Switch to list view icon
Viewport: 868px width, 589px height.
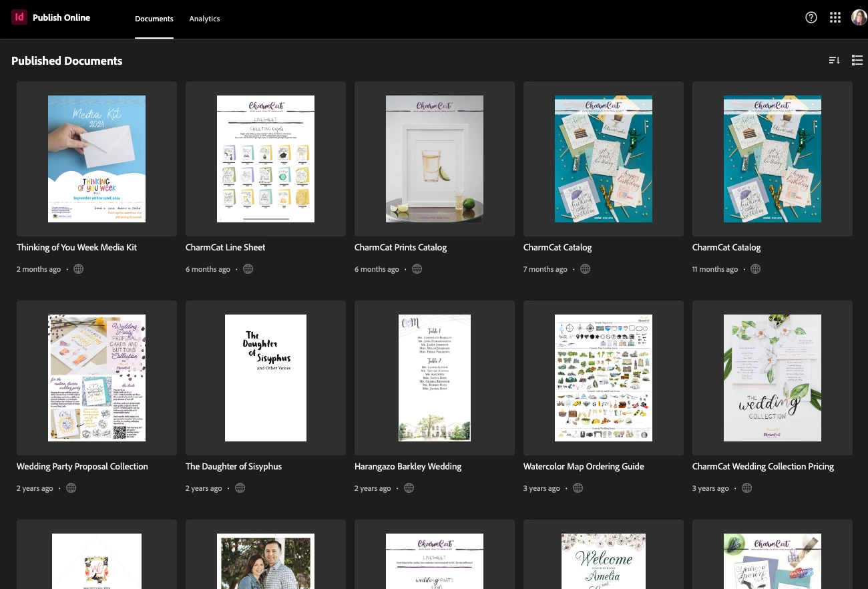coord(857,61)
